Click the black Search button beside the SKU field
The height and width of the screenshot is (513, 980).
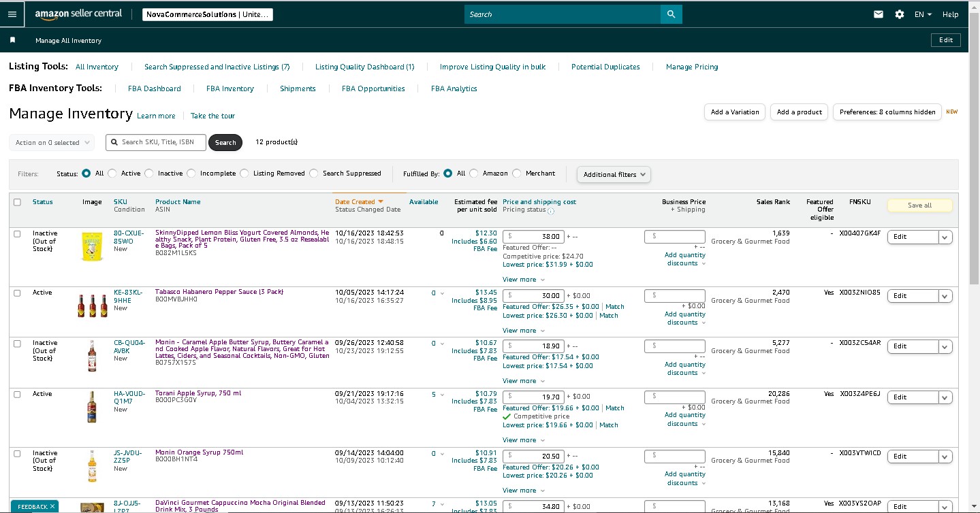[x=225, y=143]
